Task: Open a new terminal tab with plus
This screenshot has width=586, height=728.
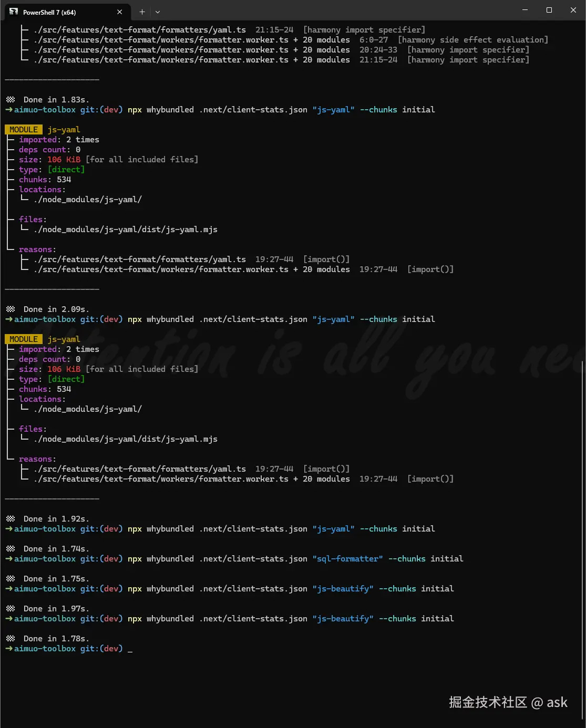Action: [142, 12]
